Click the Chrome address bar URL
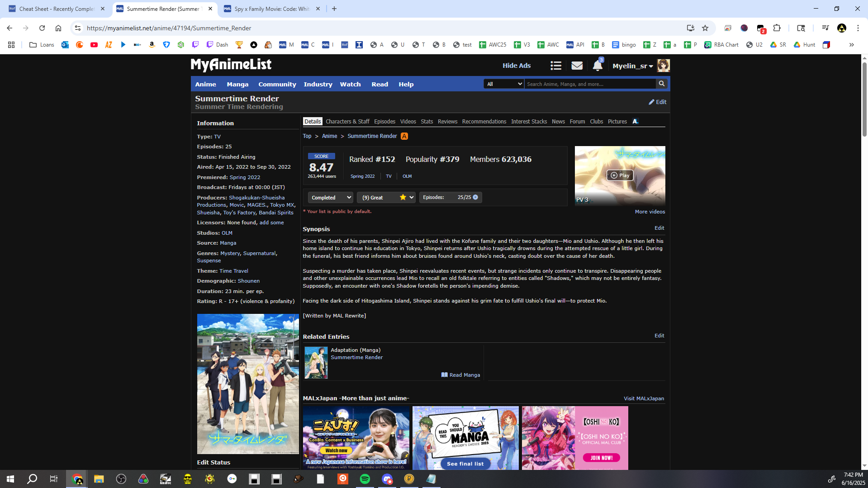This screenshot has width=868, height=488. [x=169, y=28]
